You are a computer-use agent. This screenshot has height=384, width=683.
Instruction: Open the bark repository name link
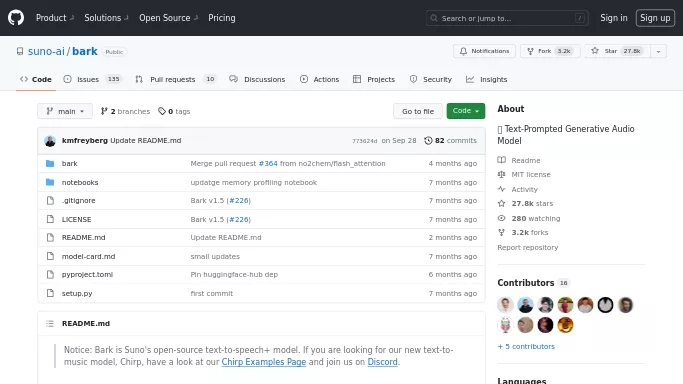[85, 51]
